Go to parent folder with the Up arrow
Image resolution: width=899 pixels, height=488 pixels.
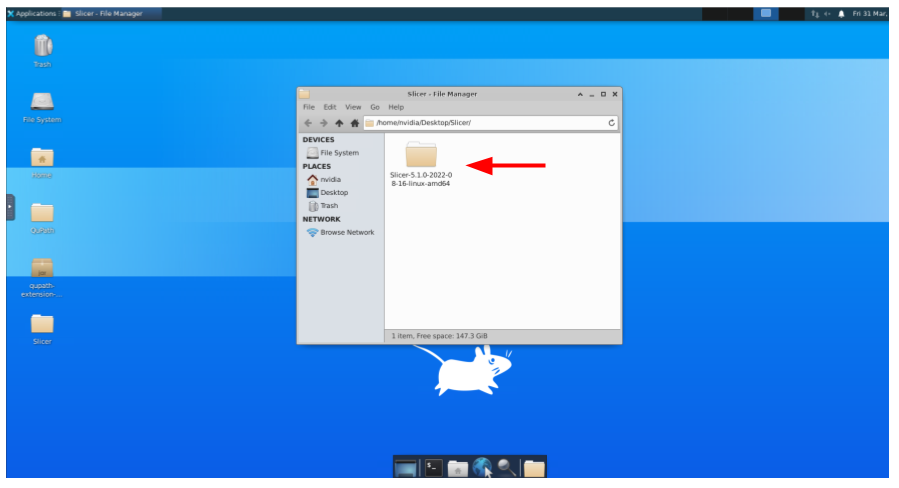tap(339, 123)
